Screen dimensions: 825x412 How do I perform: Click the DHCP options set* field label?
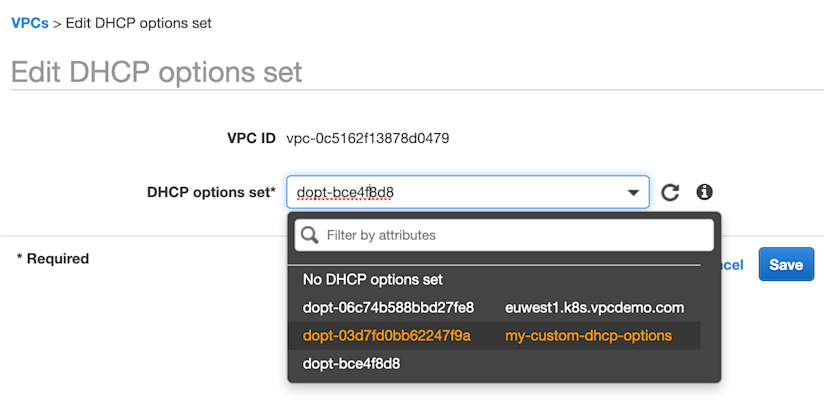point(212,193)
